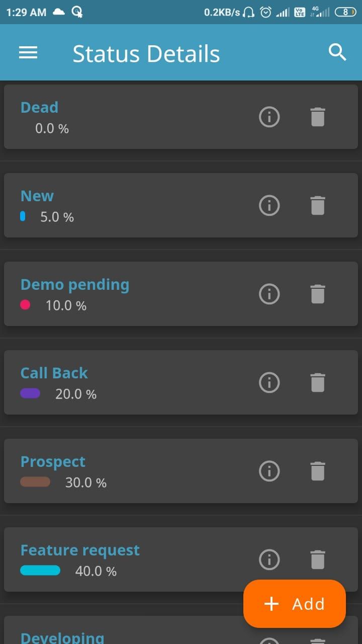Select the Feature request status title
The width and height of the screenshot is (362, 644).
[x=80, y=550]
